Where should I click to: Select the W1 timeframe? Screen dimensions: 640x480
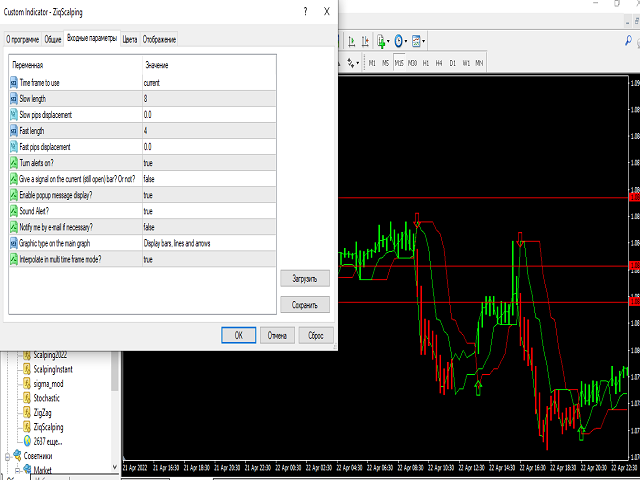click(x=466, y=63)
